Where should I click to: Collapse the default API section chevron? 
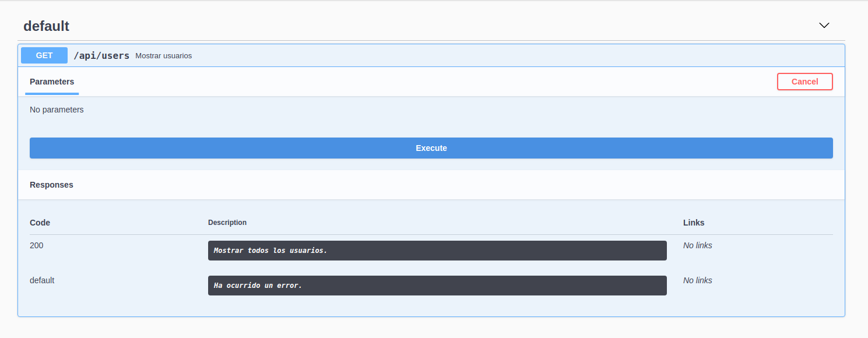coord(824,26)
